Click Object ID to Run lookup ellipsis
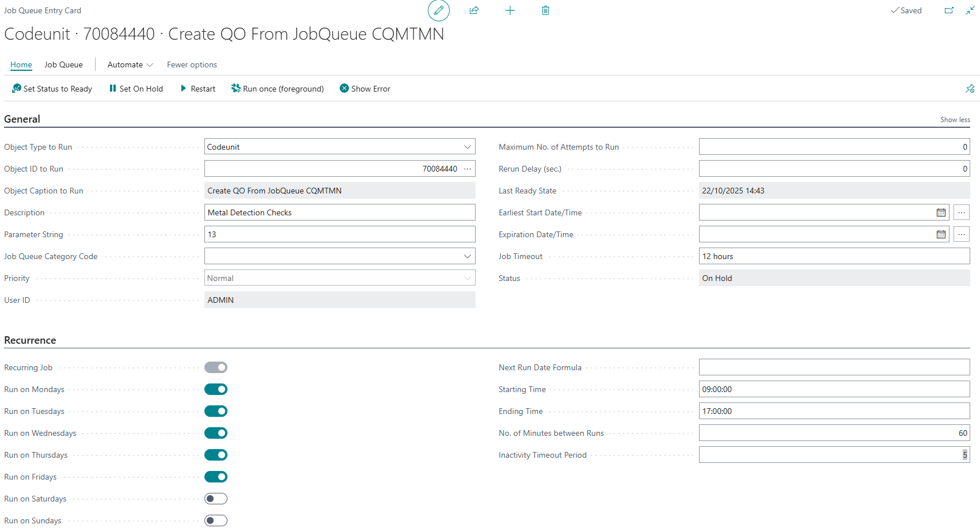 coord(468,169)
